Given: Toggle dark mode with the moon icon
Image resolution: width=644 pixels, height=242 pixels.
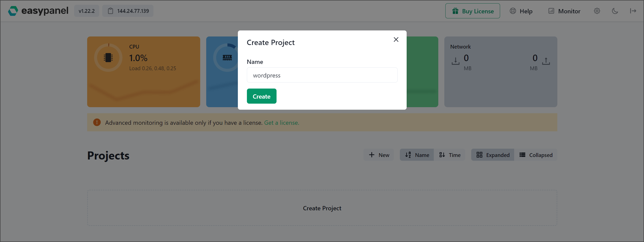Looking at the screenshot, I should pos(615,11).
